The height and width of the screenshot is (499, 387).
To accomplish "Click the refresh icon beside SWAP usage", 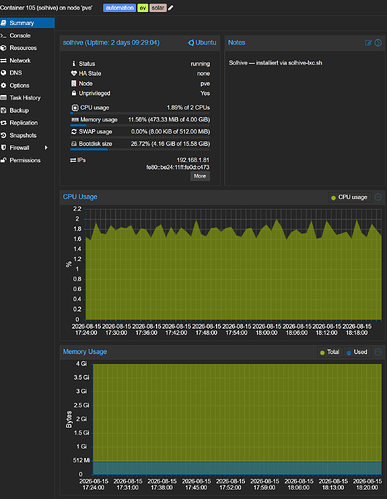I will (x=74, y=132).
